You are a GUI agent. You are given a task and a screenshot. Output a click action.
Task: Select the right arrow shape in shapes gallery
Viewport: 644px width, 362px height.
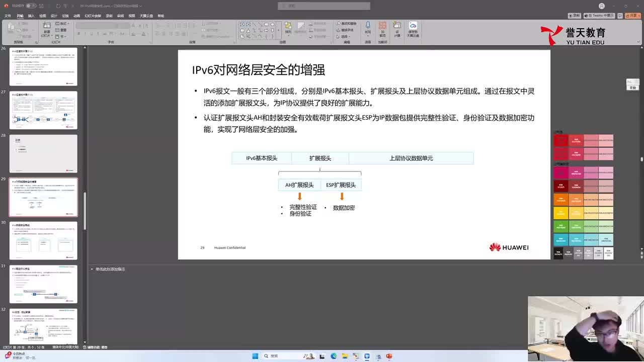click(x=266, y=30)
